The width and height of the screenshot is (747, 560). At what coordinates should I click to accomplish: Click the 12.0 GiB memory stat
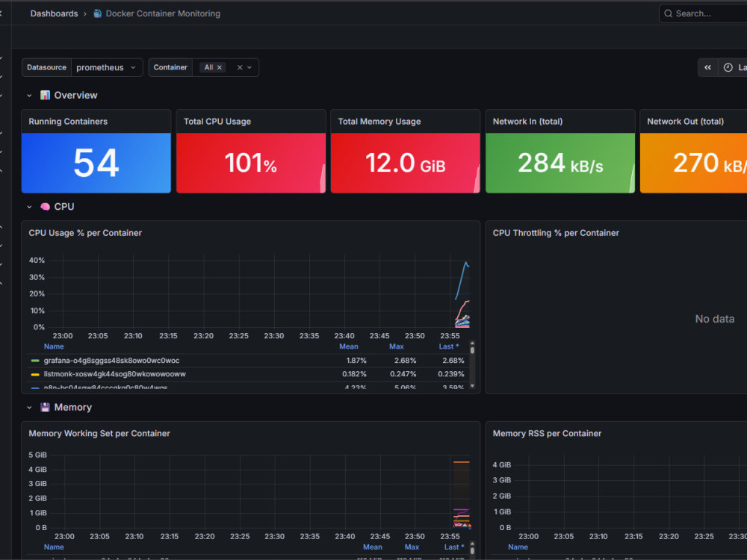click(406, 163)
